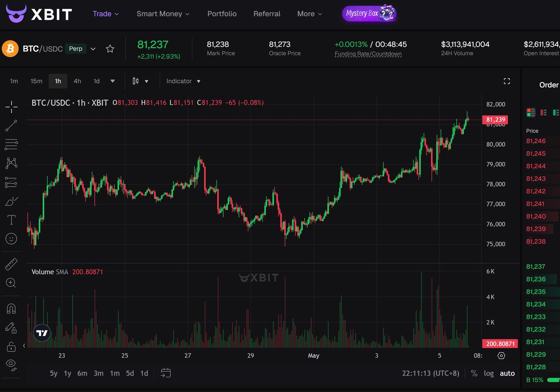Click the BTC/USDC 1h XBIT chart legend
Screen dimensions: 560x392
[70, 103]
